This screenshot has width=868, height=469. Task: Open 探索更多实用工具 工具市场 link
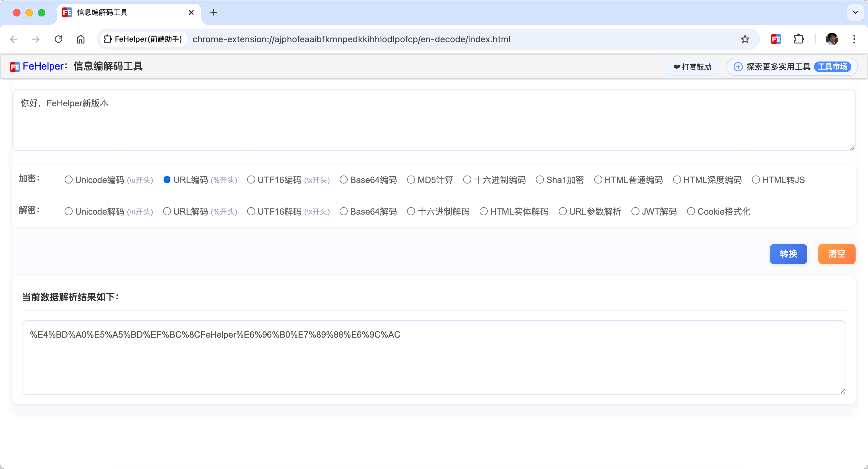pyautogui.click(x=792, y=67)
